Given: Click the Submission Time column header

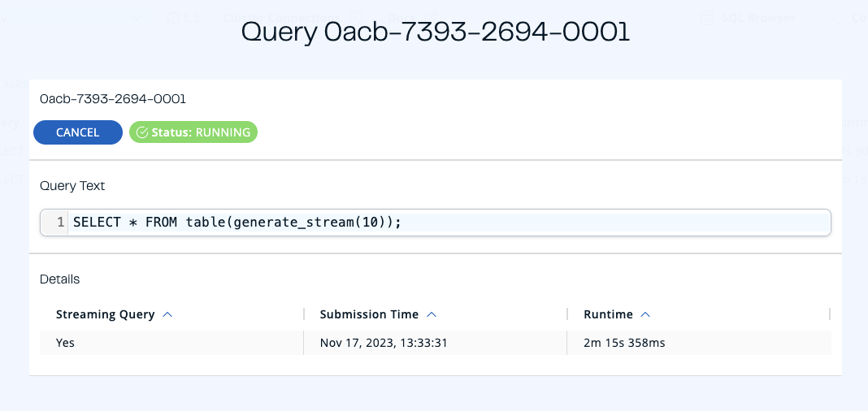Looking at the screenshot, I should pyautogui.click(x=369, y=314).
